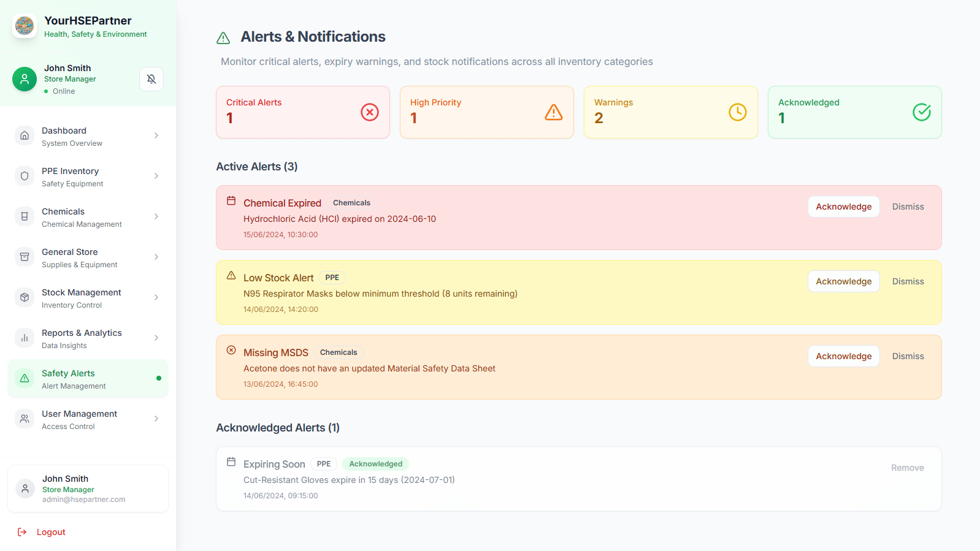Click the User Management people icon
Viewport: 980px width, 551px height.
coord(25,419)
